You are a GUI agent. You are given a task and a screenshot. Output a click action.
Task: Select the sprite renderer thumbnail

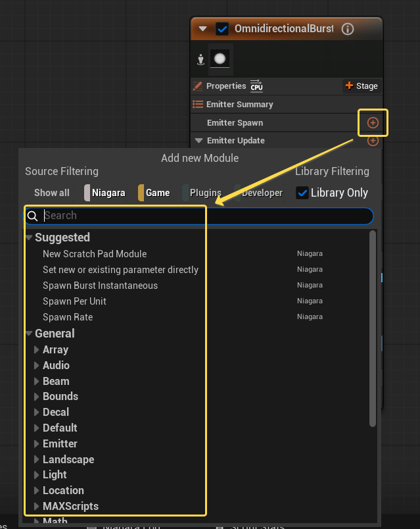click(220, 59)
